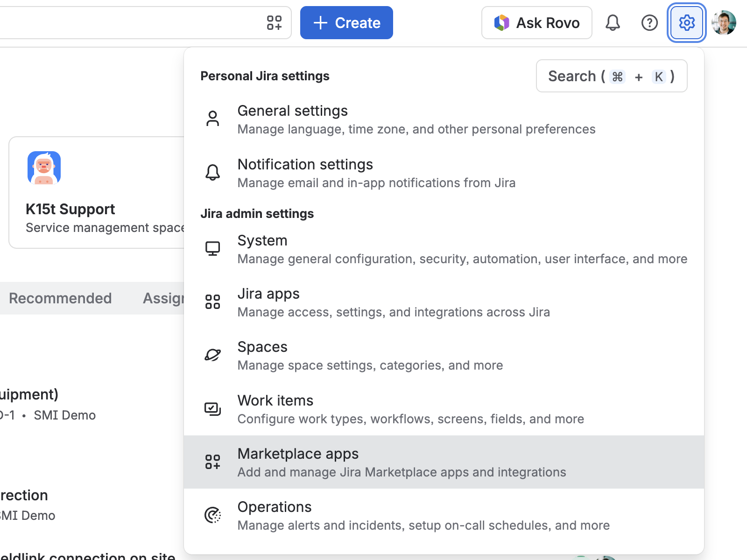Click the radar icon beside Operations
Image resolution: width=747 pixels, height=560 pixels.
pyautogui.click(x=212, y=515)
